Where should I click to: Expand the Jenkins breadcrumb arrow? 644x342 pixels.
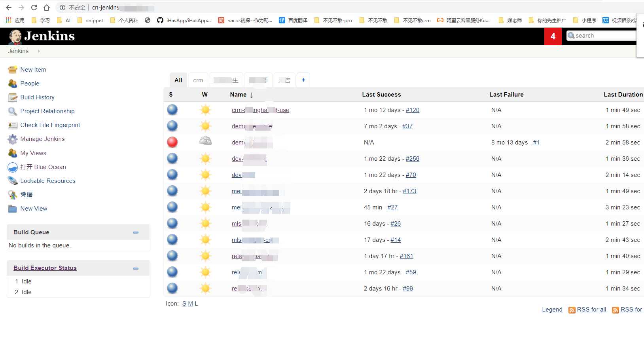click(39, 51)
